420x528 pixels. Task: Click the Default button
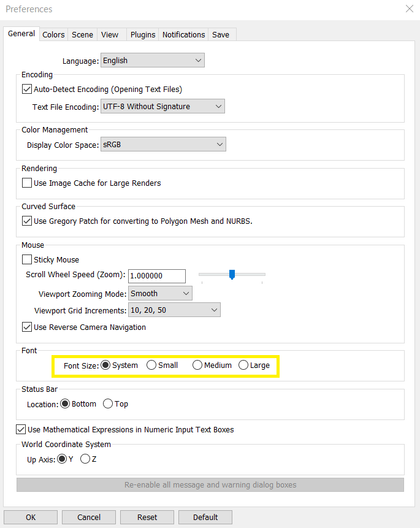point(205,517)
